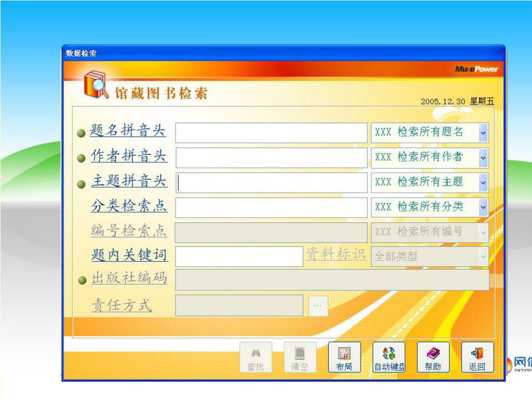
Task: Click the purple book 帮助 (Help) icon
Action: point(433,353)
